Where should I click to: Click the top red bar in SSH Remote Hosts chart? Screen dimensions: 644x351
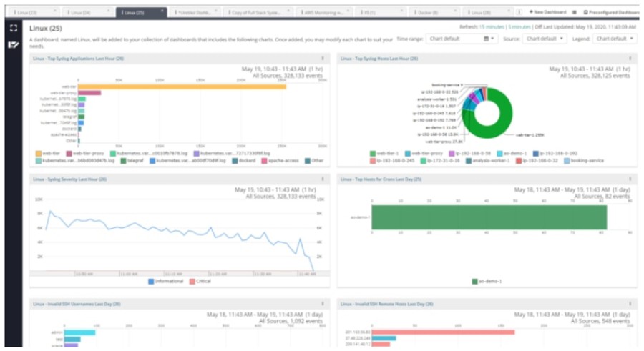click(443, 332)
